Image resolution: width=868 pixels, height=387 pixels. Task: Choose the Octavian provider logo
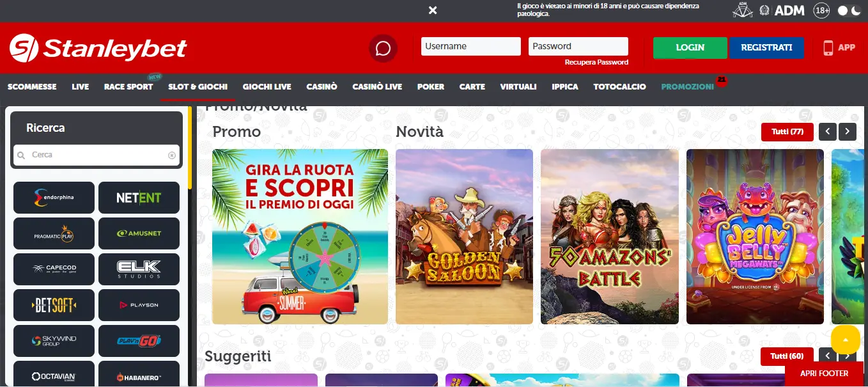coord(54,374)
